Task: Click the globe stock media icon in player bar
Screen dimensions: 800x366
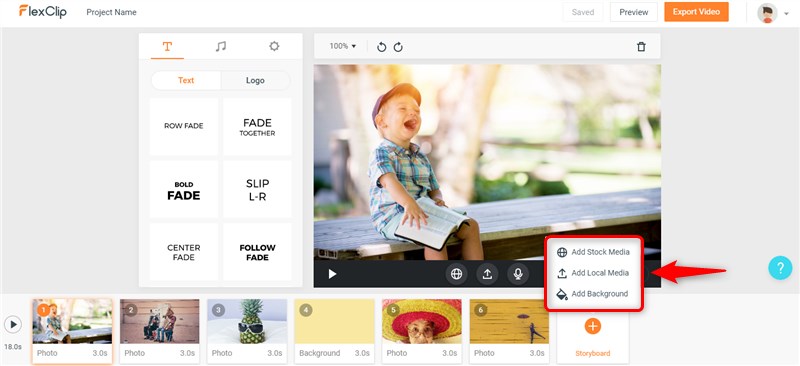Action: (456, 274)
